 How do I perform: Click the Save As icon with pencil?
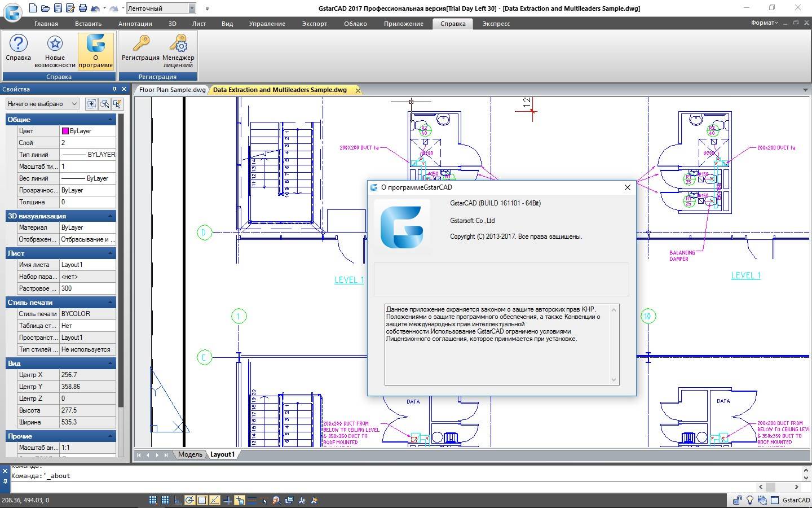[70, 8]
